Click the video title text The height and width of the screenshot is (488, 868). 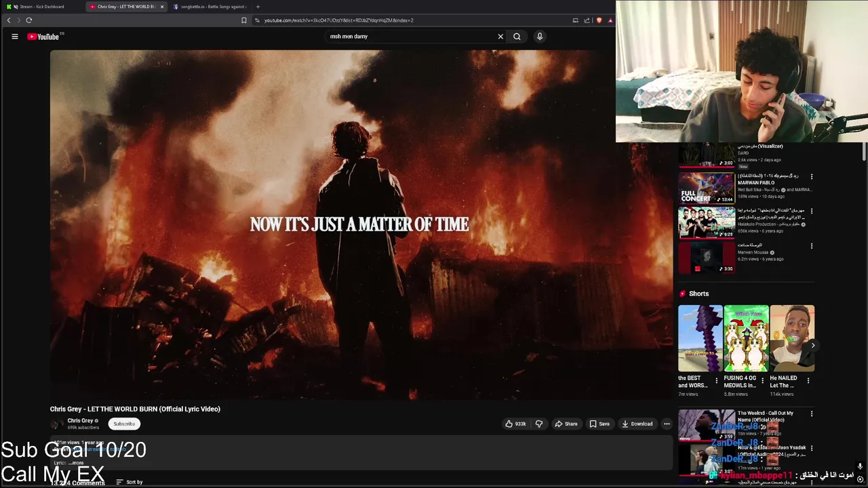click(x=135, y=409)
